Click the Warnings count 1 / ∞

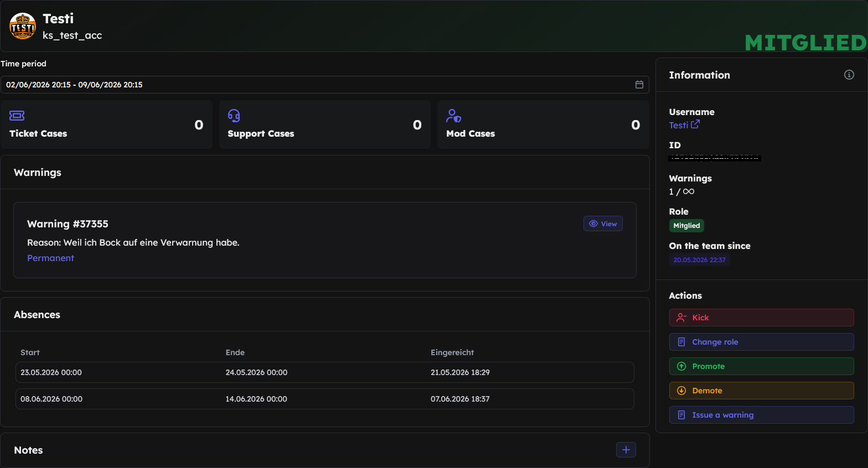point(681,191)
